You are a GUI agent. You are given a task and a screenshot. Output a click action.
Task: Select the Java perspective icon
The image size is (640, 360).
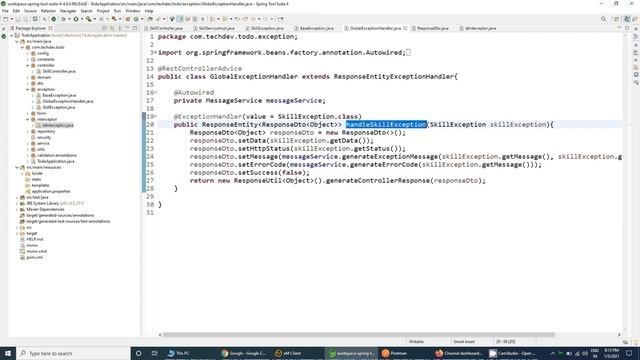tap(627, 19)
